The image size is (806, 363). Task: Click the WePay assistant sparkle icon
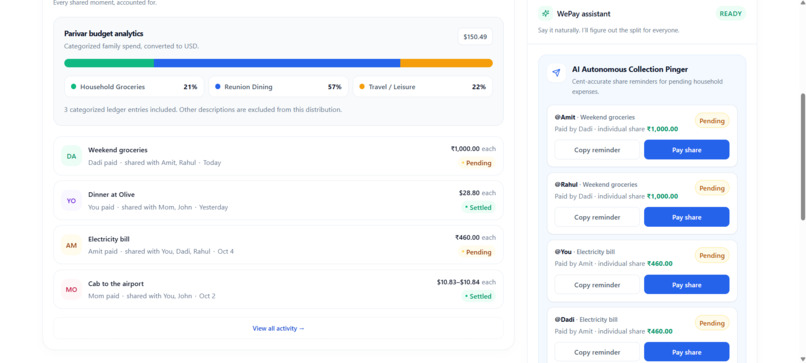[x=545, y=13]
